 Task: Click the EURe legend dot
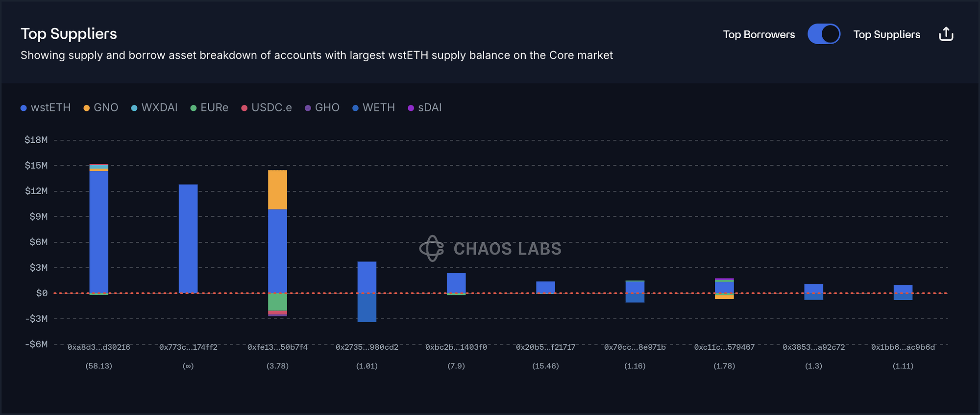click(194, 108)
